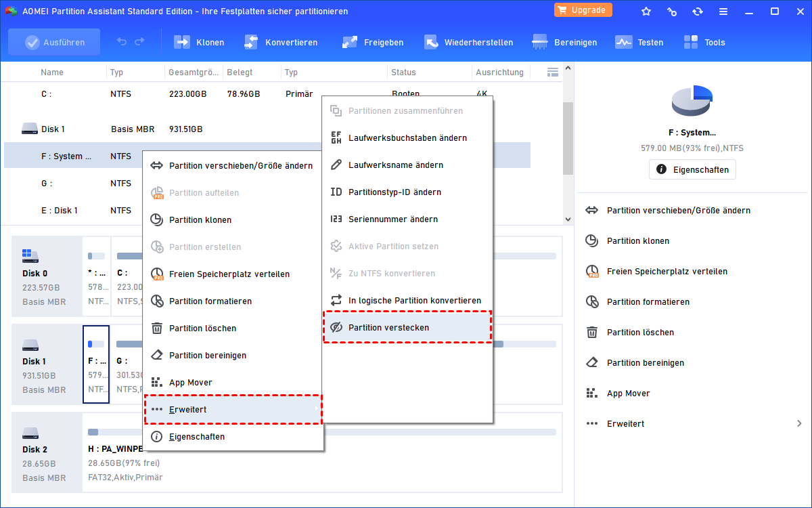
Task: Sort by the Name column header
Action: pos(52,72)
